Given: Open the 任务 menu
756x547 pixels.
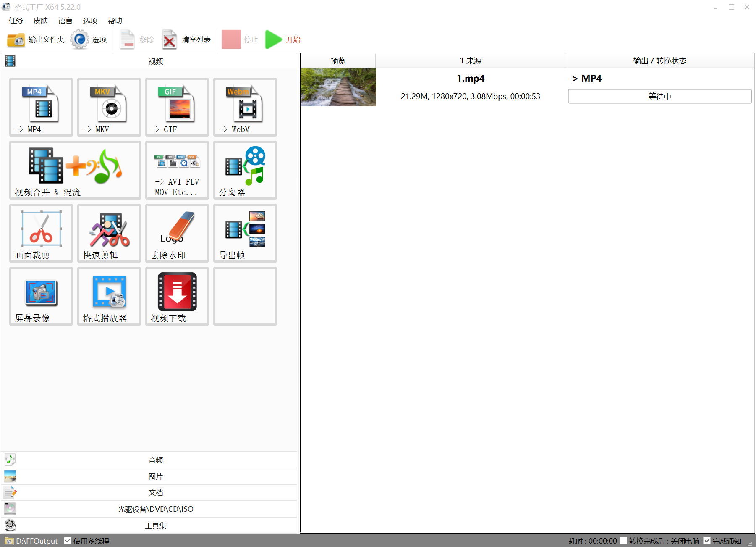Looking at the screenshot, I should 16,21.
